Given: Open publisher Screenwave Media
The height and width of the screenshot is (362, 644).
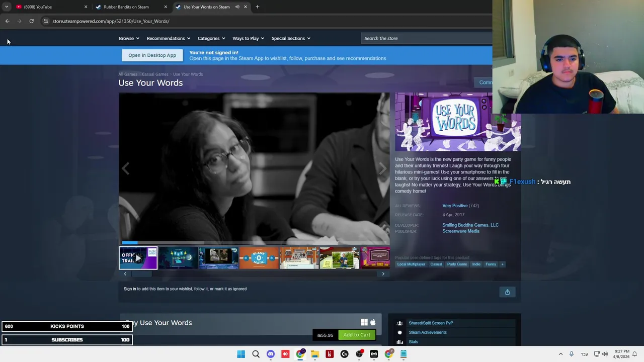Looking at the screenshot, I should pos(461,231).
